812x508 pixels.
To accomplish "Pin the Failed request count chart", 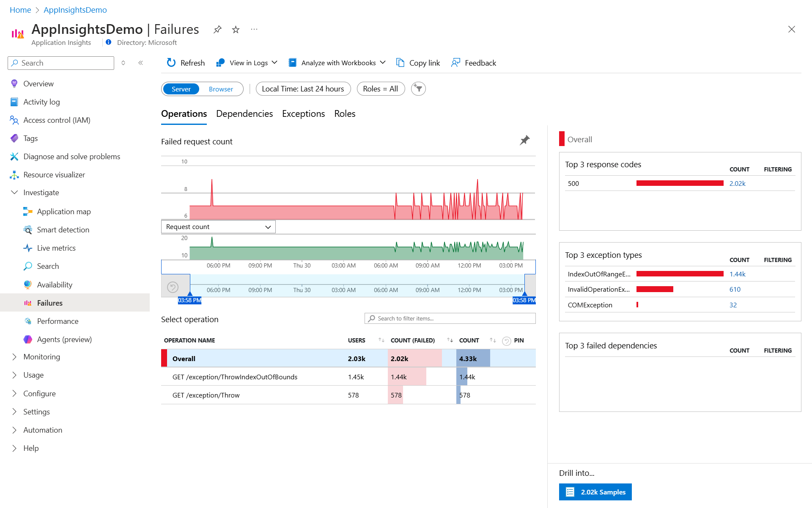I will coord(524,140).
